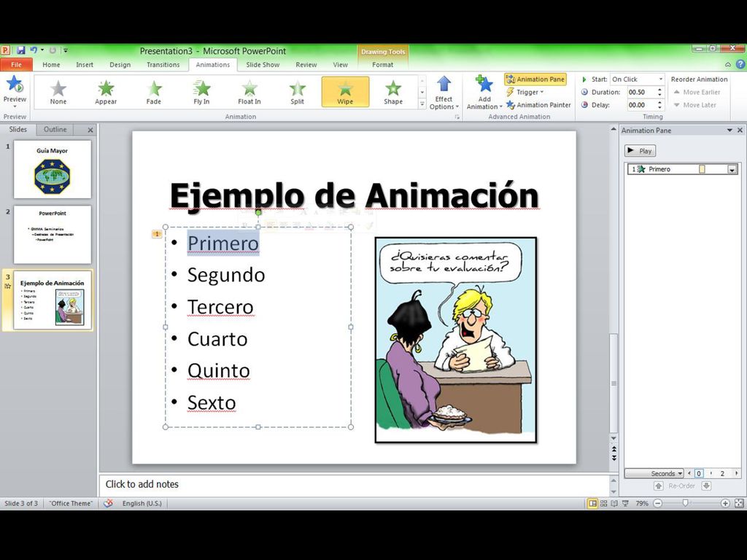
Task: Switch to Normal view in status bar
Action: point(592,503)
